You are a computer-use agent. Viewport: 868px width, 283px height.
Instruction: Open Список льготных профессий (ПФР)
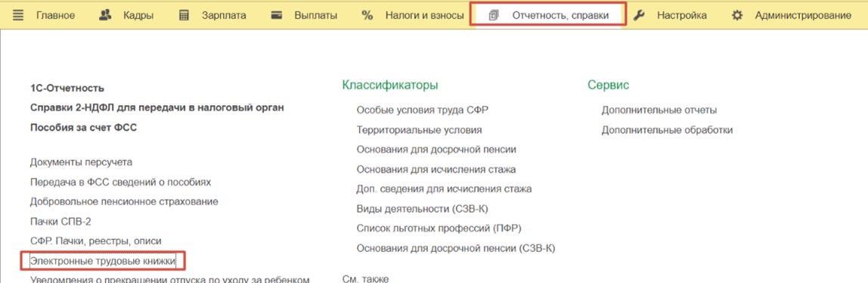pos(439,229)
